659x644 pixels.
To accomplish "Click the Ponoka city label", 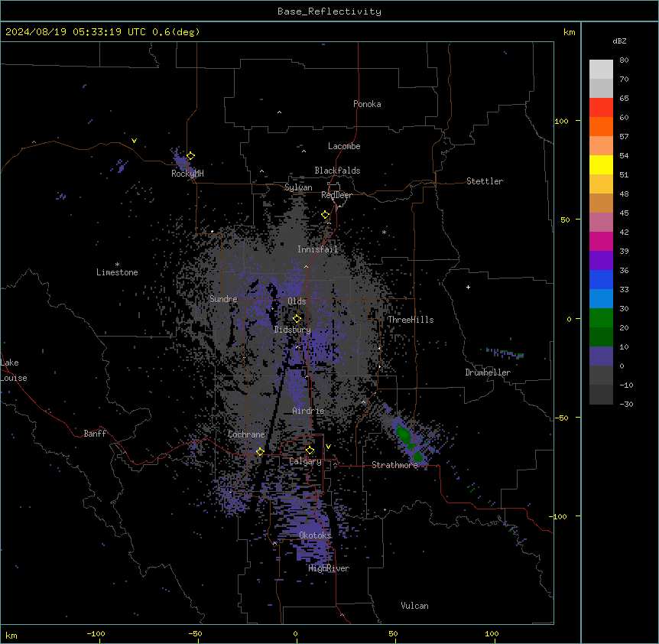I will [367, 104].
